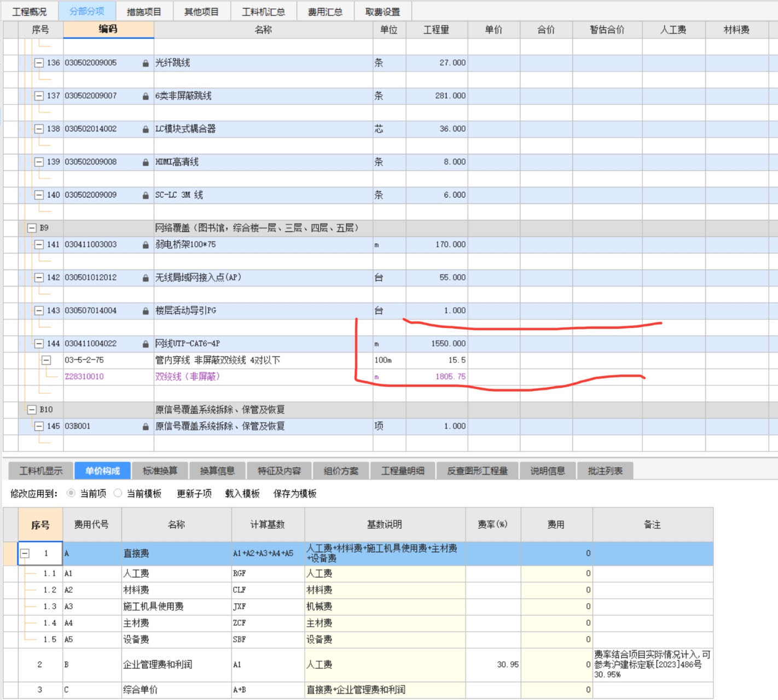The image size is (778, 700).
Task: Select 管内穿线 非屏蔽双绞线 name cell
Action: tap(263, 360)
